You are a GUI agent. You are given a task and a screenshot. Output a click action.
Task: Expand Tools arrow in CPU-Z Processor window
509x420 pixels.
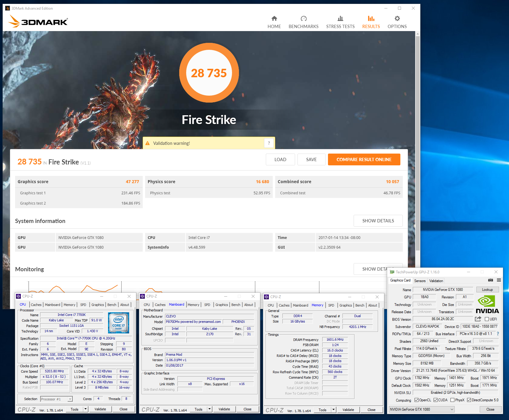coord(86,409)
